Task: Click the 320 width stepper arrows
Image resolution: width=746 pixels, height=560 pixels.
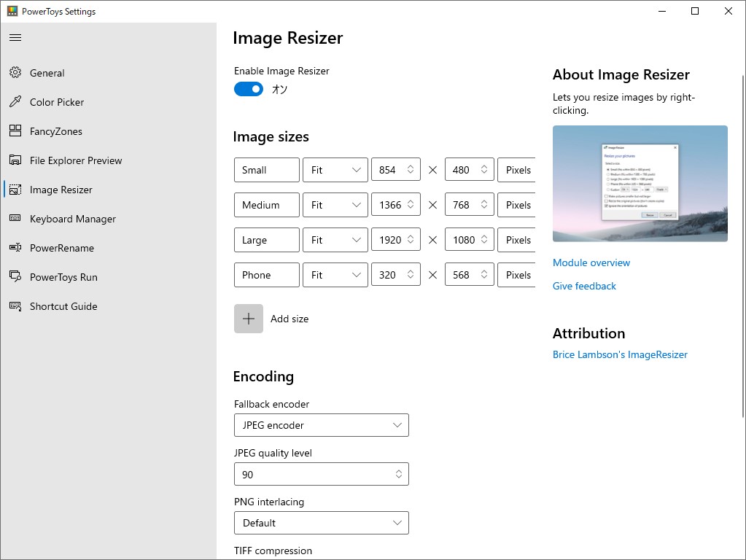Action: click(x=411, y=274)
